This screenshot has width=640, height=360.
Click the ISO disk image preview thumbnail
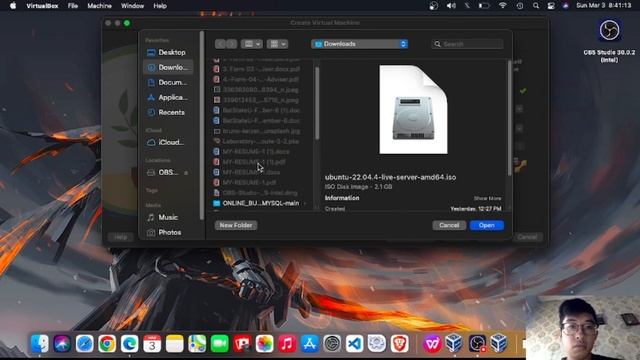[x=413, y=109]
